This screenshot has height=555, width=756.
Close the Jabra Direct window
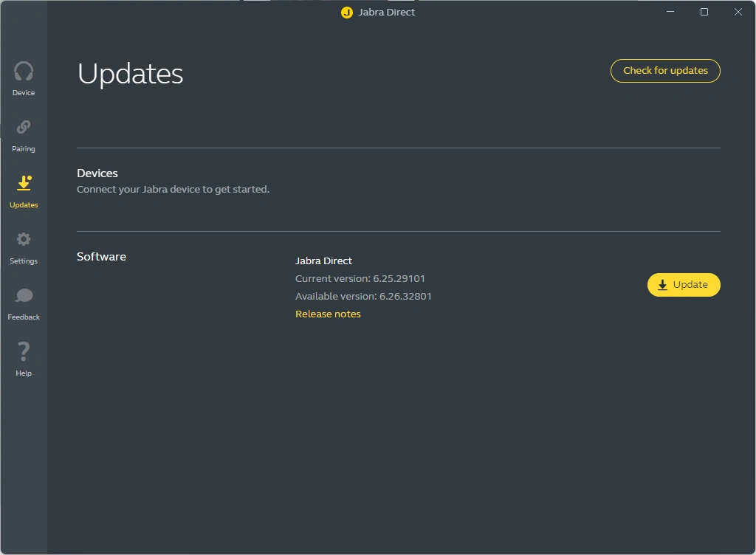(738, 12)
